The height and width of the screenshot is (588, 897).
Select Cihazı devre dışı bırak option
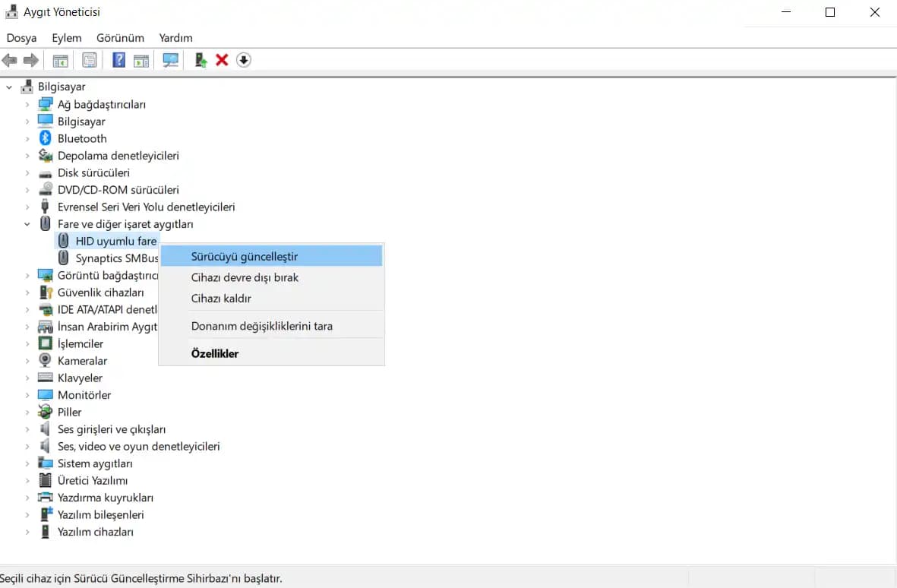[245, 277]
